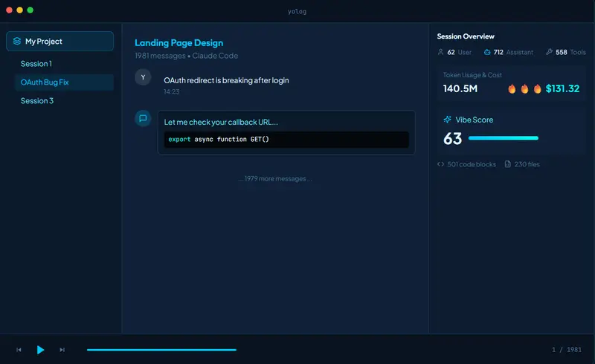Click the files document icon
This screenshot has width=595, height=364.
tap(508, 164)
